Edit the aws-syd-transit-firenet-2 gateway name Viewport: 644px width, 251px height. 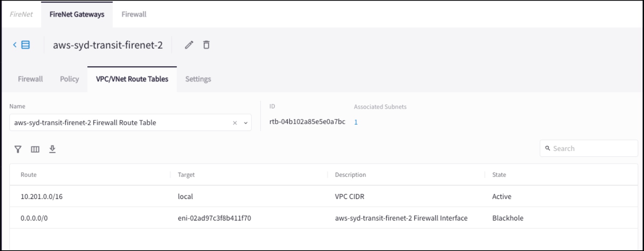click(x=189, y=45)
